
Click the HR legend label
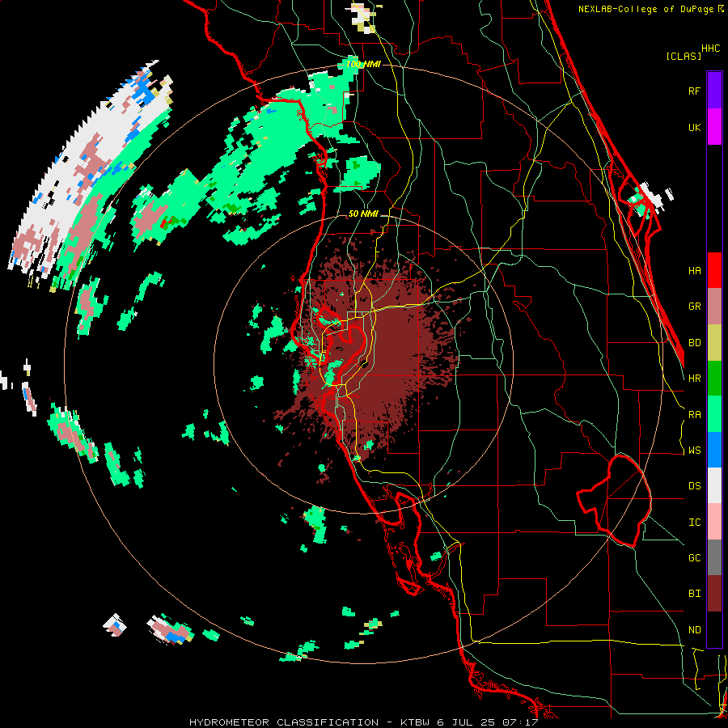[x=694, y=379]
